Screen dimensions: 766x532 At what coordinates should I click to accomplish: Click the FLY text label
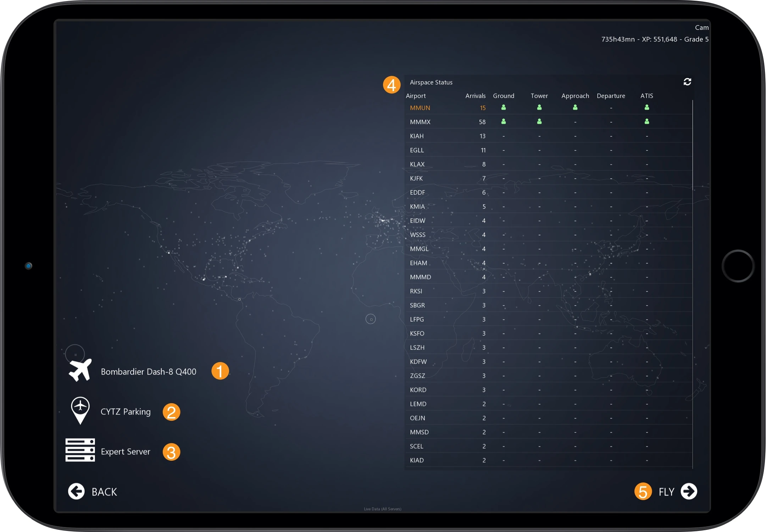(666, 492)
